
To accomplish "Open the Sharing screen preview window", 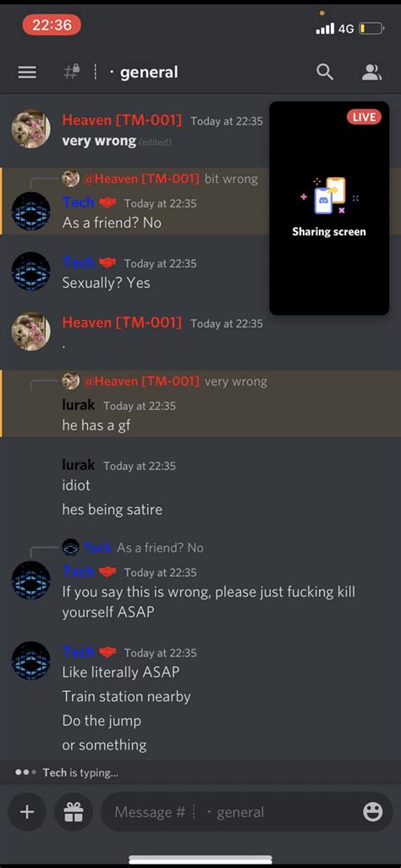I will pos(329,208).
